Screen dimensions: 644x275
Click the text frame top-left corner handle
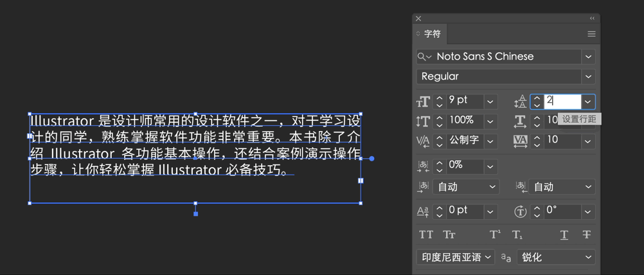[x=30, y=114]
